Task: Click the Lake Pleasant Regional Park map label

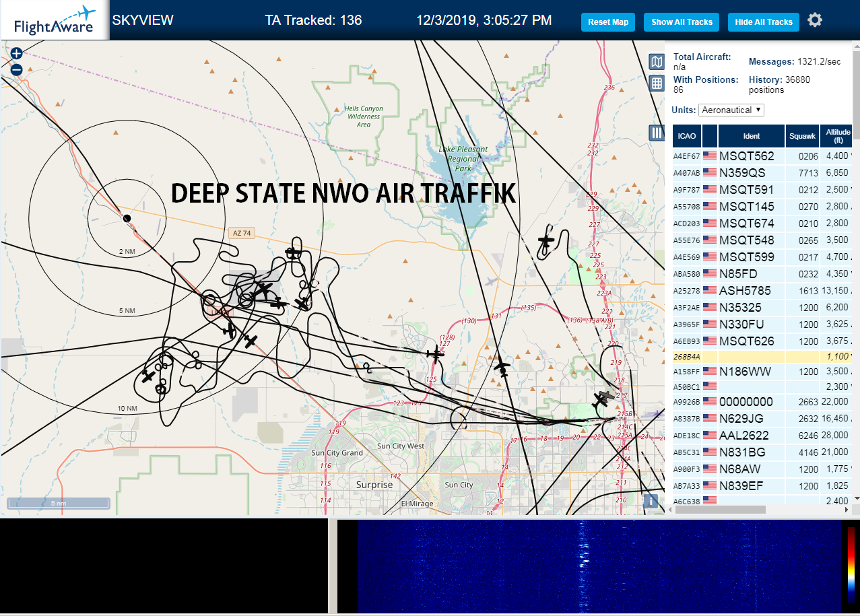Action: tap(463, 159)
